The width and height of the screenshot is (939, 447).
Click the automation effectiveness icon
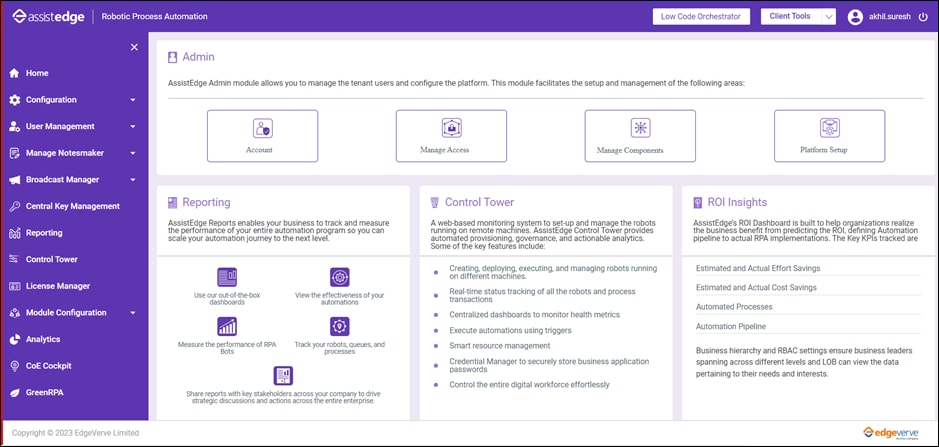pos(340,277)
